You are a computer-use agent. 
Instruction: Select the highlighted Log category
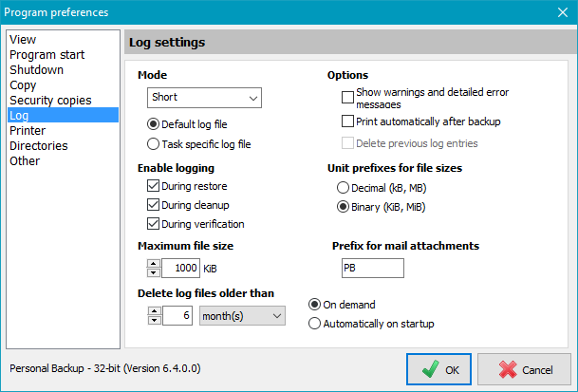click(x=63, y=115)
